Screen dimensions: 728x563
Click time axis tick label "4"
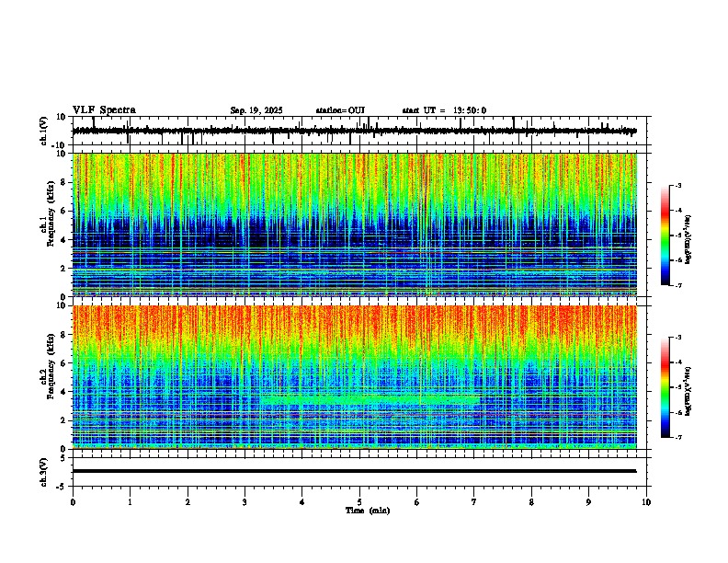(302, 502)
